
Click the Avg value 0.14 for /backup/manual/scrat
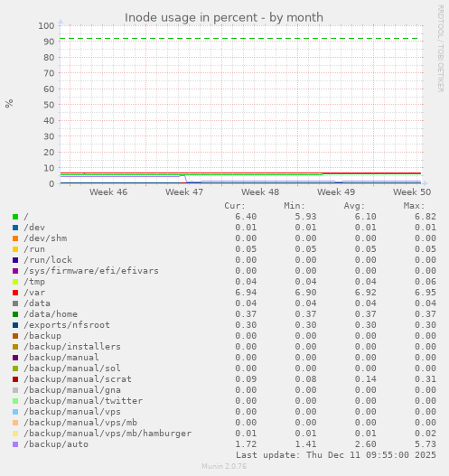pos(366,379)
